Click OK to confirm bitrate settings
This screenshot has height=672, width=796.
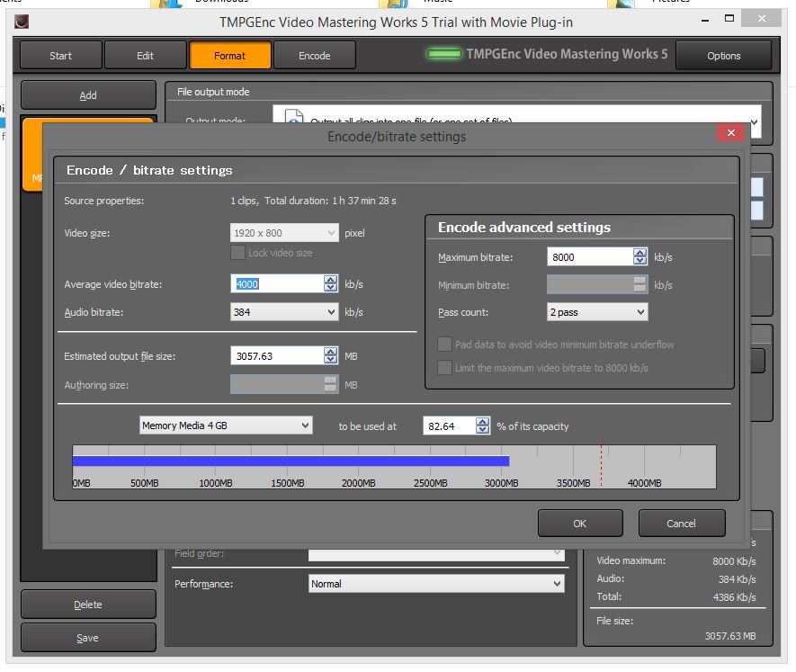click(x=580, y=524)
